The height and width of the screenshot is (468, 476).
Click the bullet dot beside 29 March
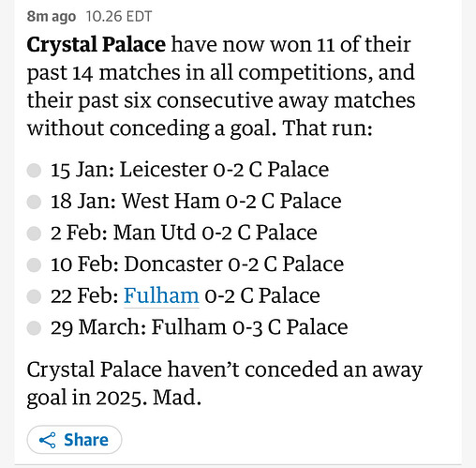34,328
